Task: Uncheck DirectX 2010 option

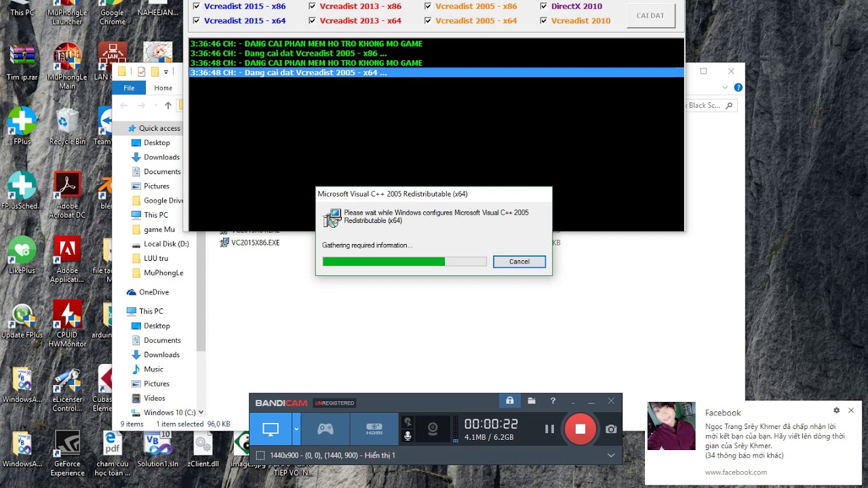Action: pyautogui.click(x=544, y=6)
